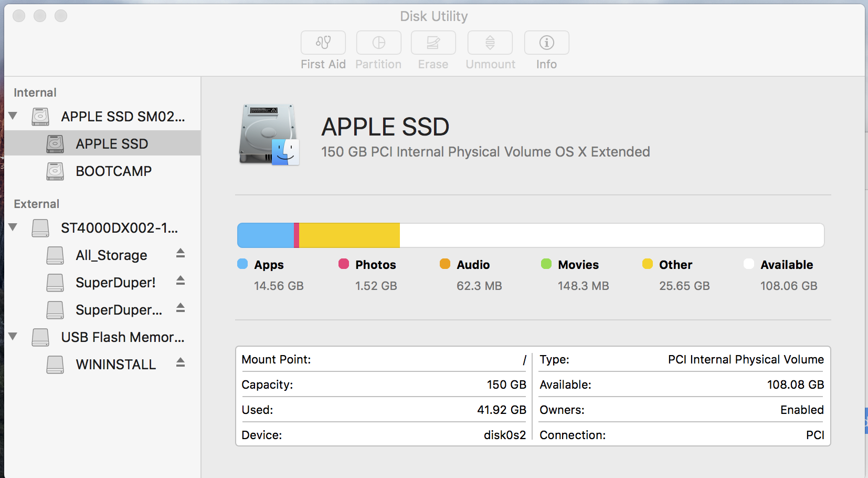Click the blue Apps segment of usage bar
This screenshot has width=868, height=478.
[266, 235]
